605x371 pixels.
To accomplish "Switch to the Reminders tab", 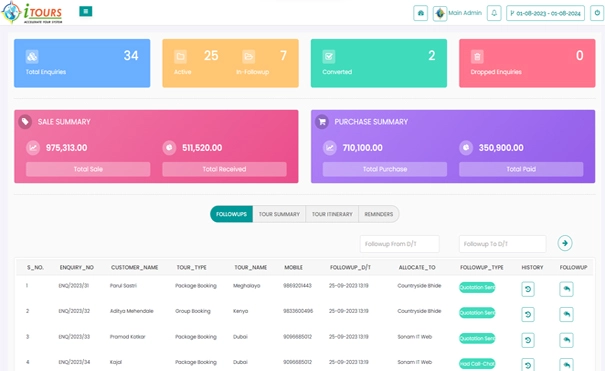I will (379, 214).
